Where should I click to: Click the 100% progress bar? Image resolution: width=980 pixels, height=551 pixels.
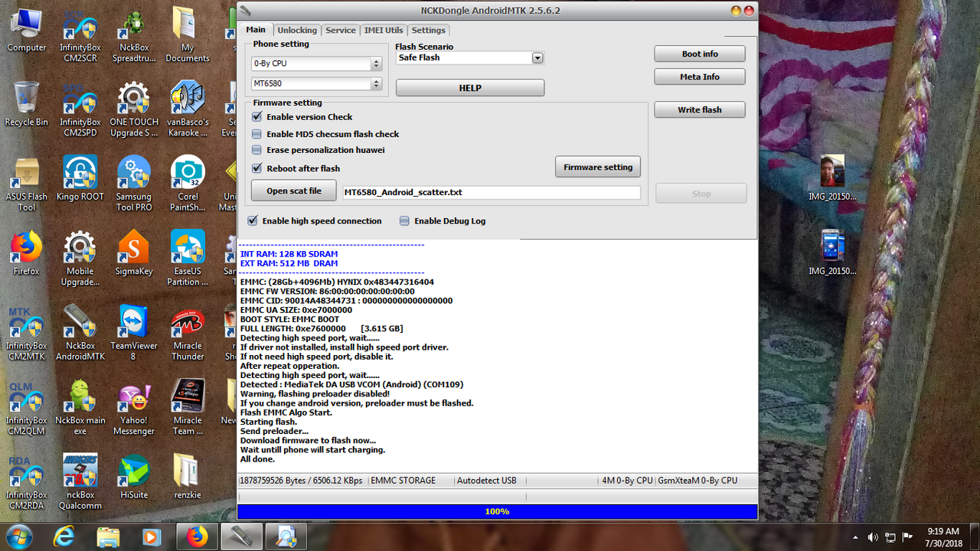click(x=497, y=511)
